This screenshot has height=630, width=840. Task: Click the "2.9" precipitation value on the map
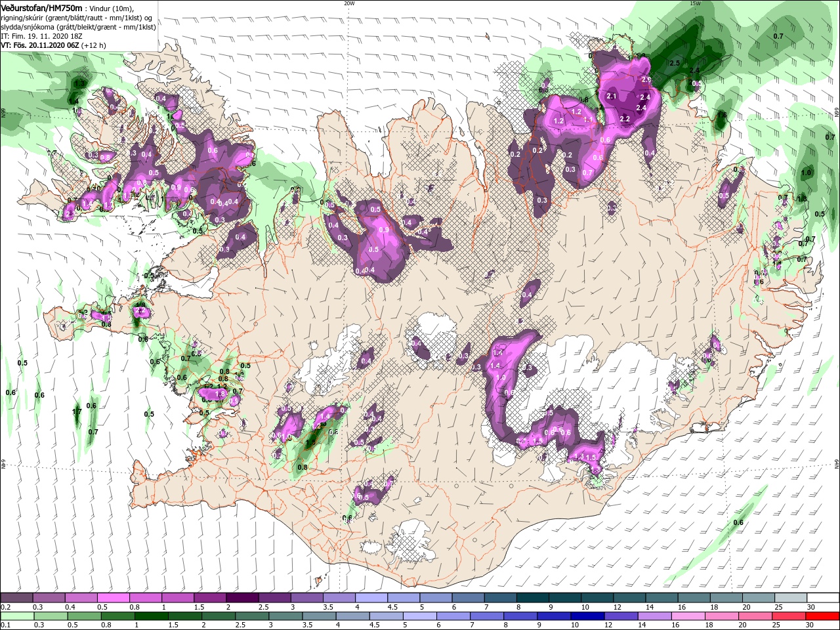[x=646, y=80]
